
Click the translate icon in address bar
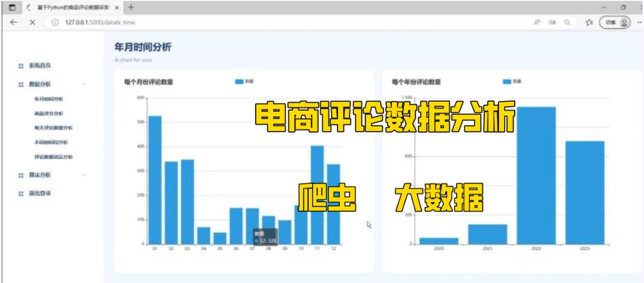click(552, 23)
